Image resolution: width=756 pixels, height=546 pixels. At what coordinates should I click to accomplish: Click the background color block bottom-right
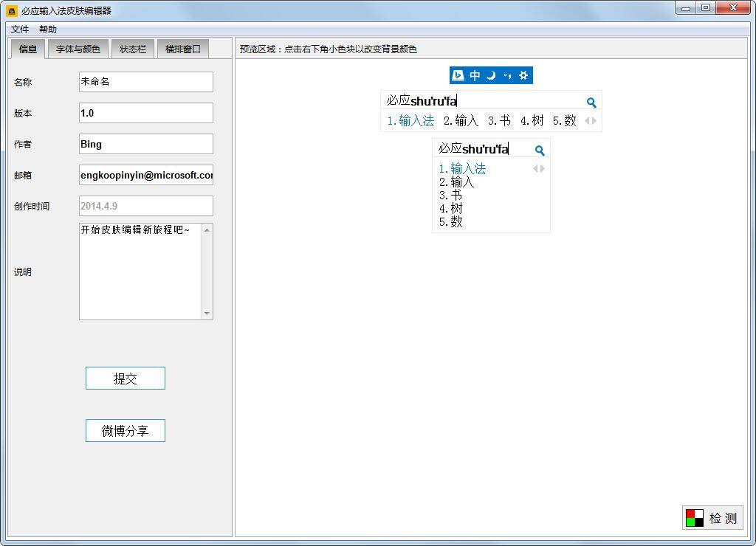tap(695, 518)
